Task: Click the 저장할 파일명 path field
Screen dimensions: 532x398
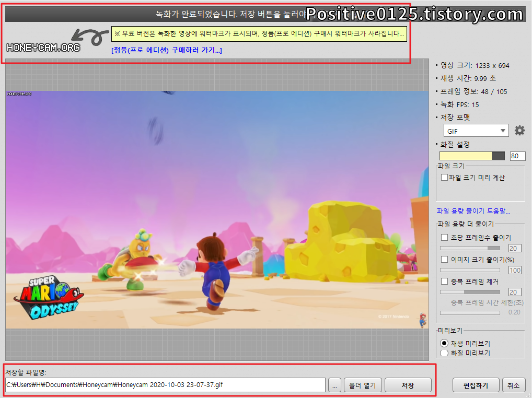Action: click(166, 385)
